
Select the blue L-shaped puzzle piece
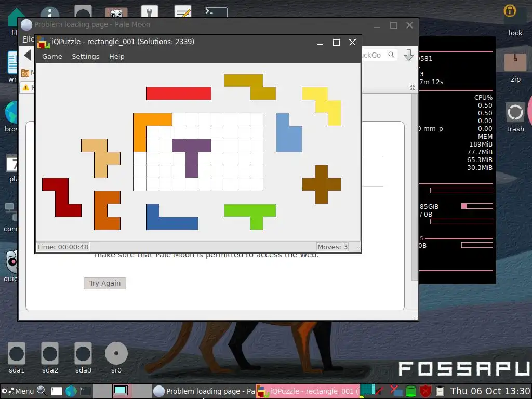click(x=172, y=223)
